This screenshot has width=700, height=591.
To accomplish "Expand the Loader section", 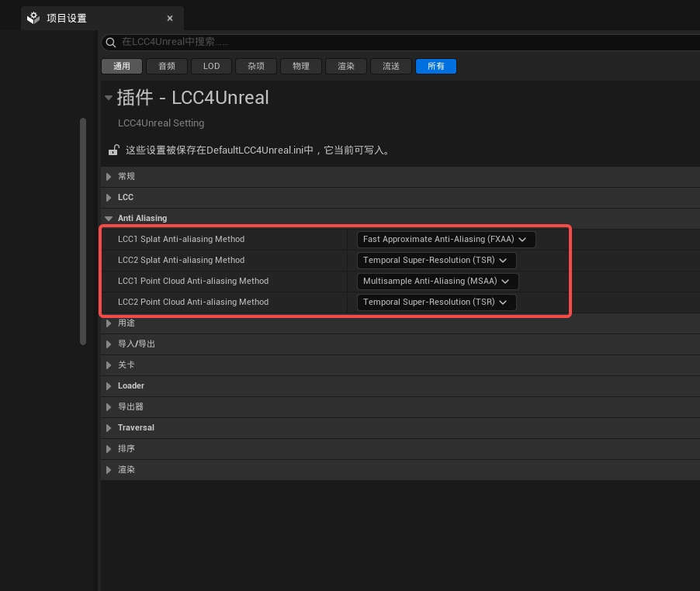I will pyautogui.click(x=109, y=386).
